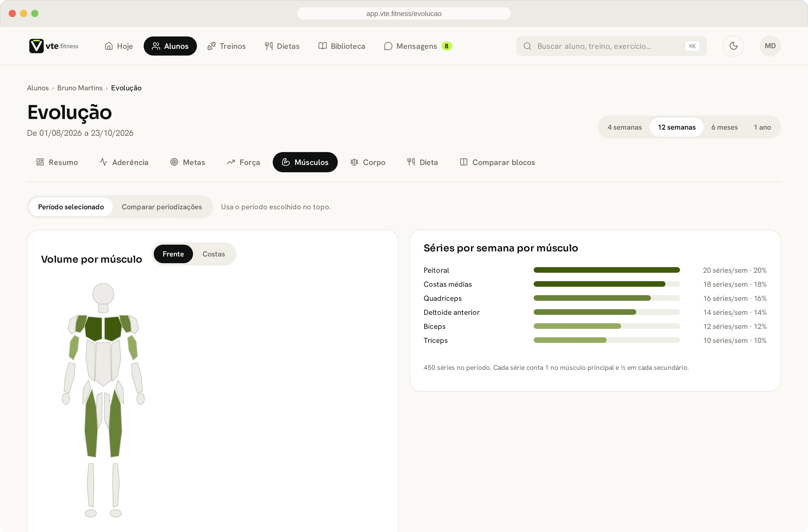Screen dimensions: 808x532
Task: Switch to the Força tab
Action: pos(243,162)
